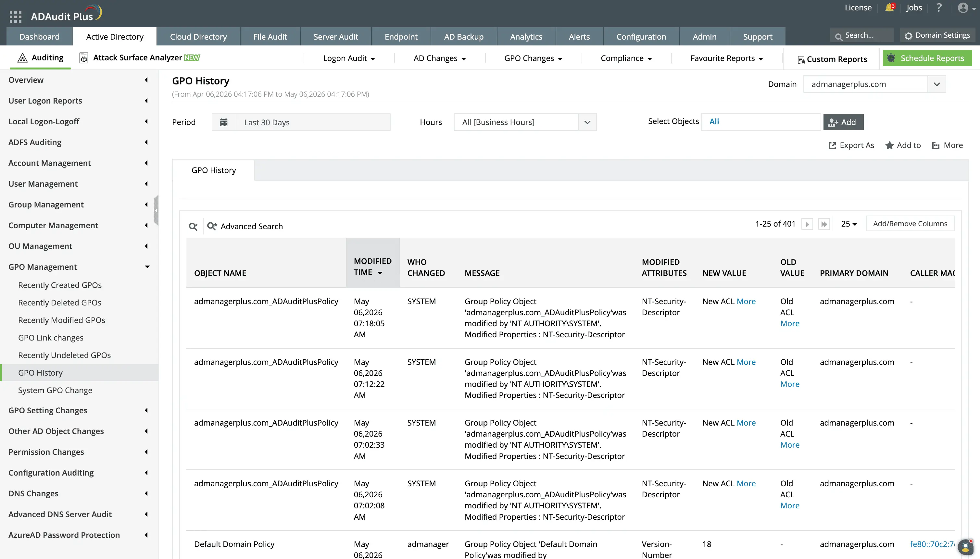The height and width of the screenshot is (559, 980).
Task: Open notifications bell with badge
Action: 889,8
